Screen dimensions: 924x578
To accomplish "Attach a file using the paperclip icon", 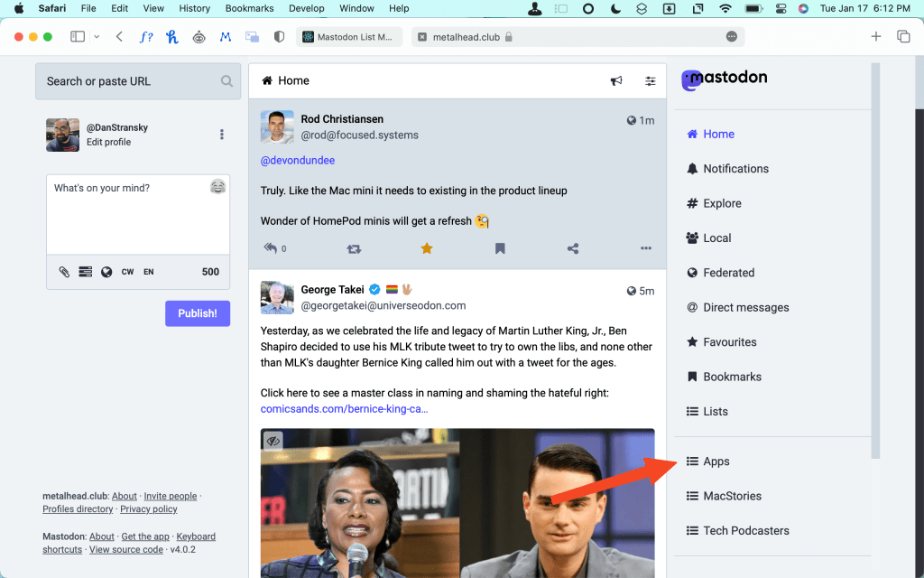I will click(64, 271).
